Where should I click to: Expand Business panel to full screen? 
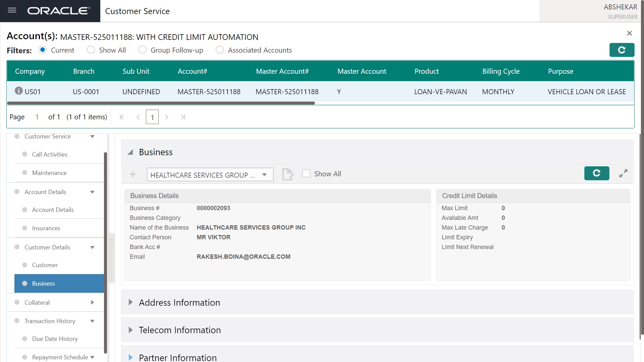623,173
